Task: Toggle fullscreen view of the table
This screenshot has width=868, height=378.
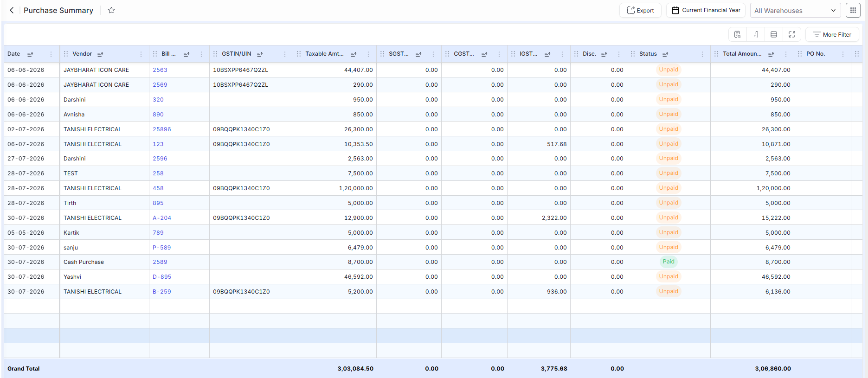Action: click(792, 34)
